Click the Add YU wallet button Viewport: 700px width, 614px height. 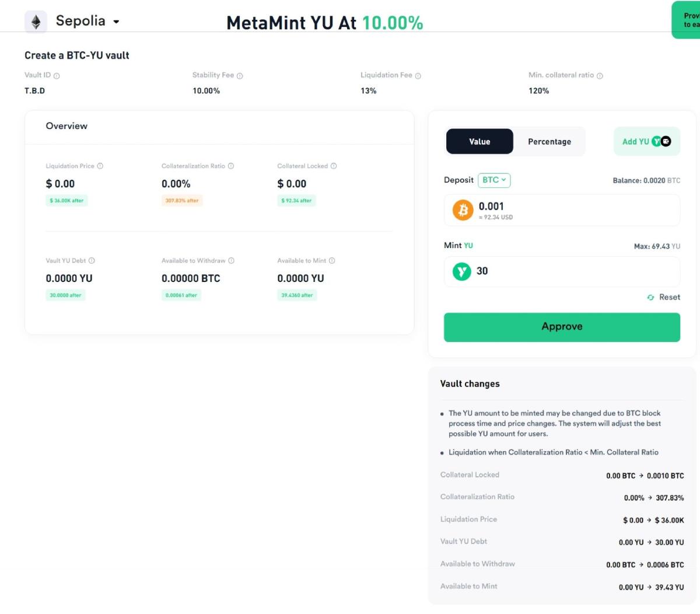click(x=646, y=142)
